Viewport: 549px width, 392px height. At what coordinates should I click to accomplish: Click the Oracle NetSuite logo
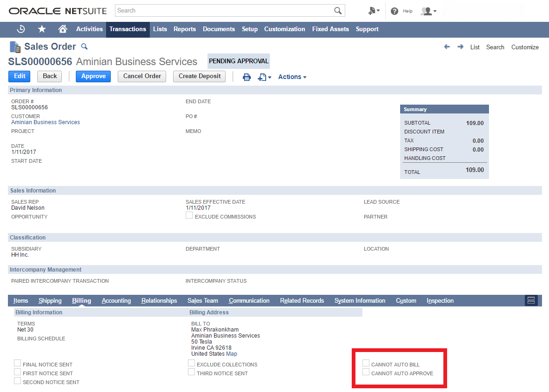tap(58, 11)
